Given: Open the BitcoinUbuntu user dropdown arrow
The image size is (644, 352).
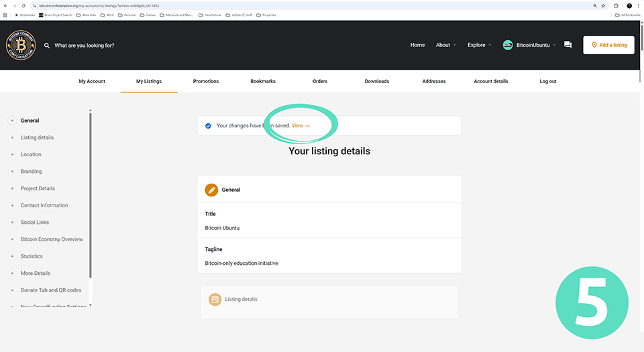Looking at the screenshot, I should 554,46.
